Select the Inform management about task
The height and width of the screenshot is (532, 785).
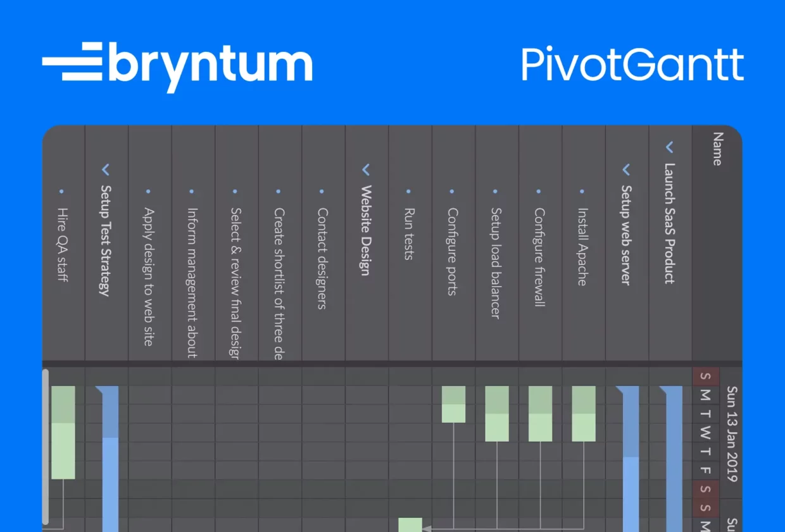coord(193,243)
